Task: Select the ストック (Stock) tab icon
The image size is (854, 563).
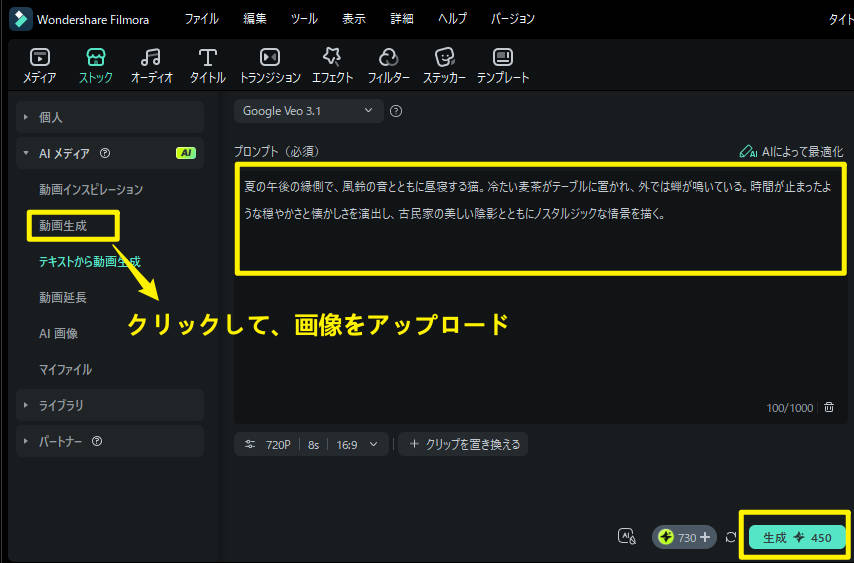Action: [96, 57]
